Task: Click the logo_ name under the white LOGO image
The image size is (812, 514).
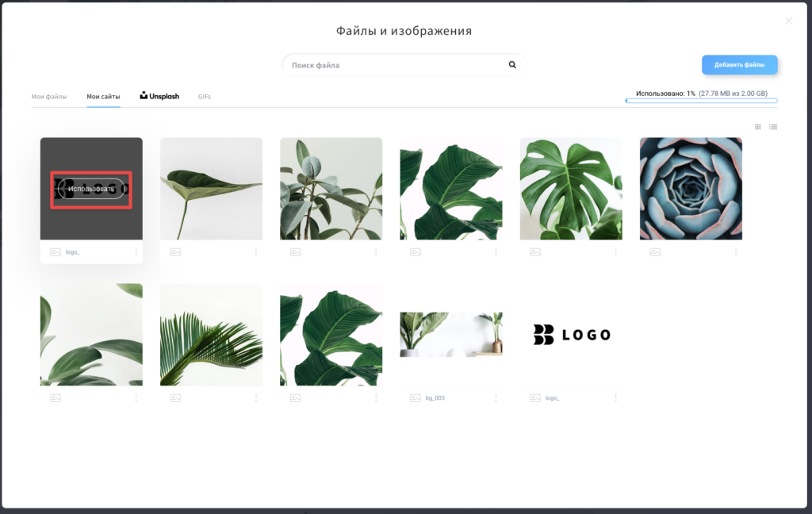Action: (552, 398)
